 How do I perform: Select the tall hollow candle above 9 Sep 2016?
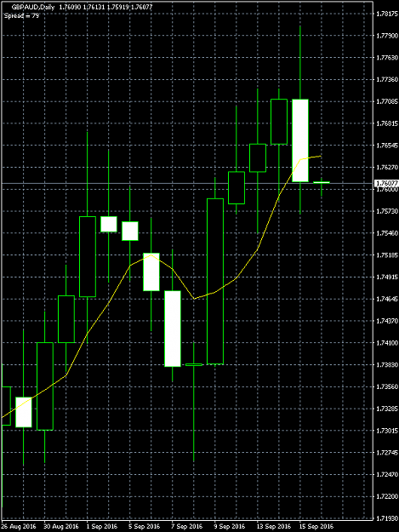[215, 281]
